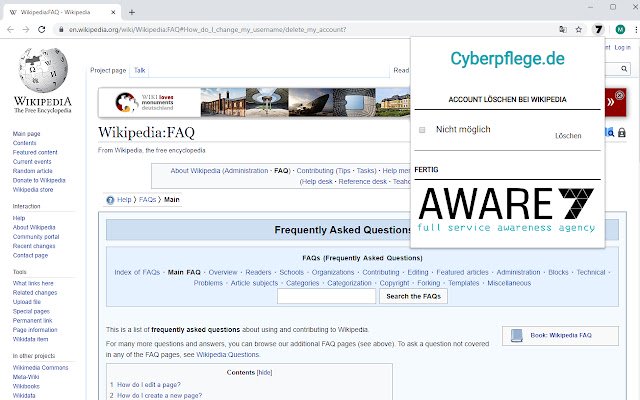This screenshot has height=400, width=640.
Task: Switch to the Project page tab
Action: pos(108,70)
